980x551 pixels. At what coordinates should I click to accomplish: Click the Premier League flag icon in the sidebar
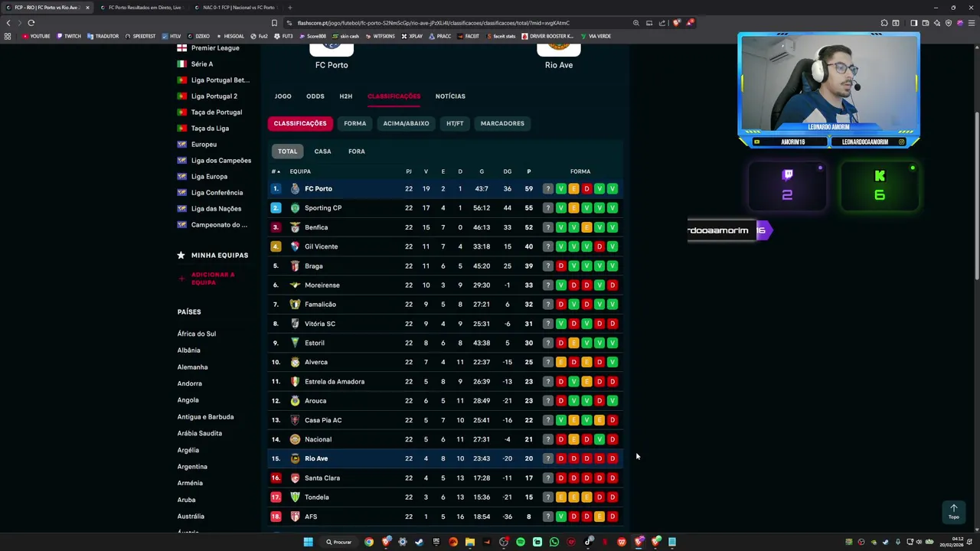[x=181, y=47]
